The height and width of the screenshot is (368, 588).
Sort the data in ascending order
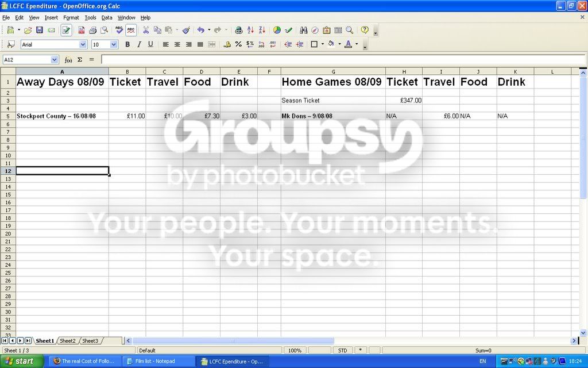[x=250, y=30]
